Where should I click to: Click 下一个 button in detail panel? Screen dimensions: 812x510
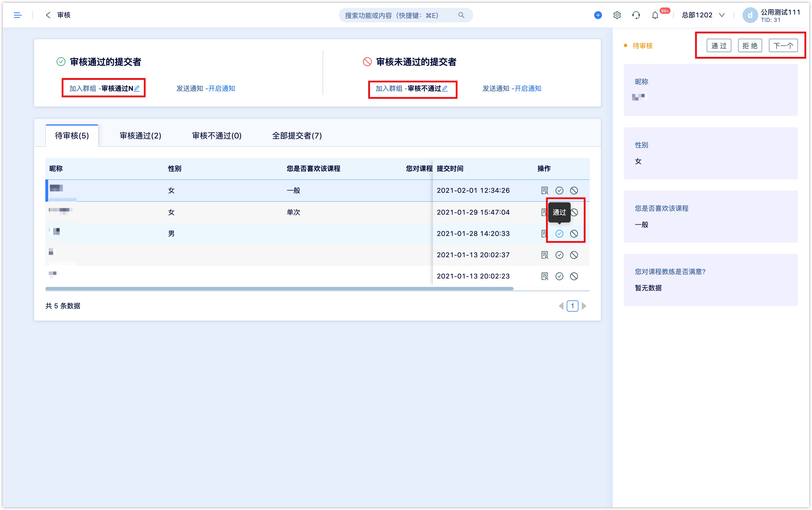click(783, 45)
